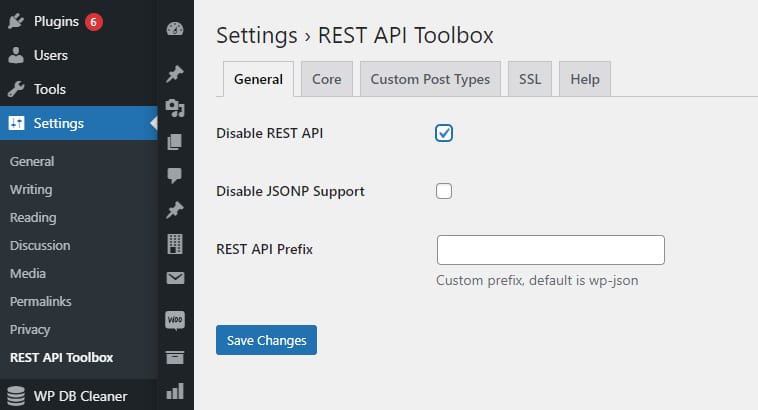Viewport: 758px width, 410px height.
Task: Click the WP DB Cleaner database icon
Action: tap(16, 396)
